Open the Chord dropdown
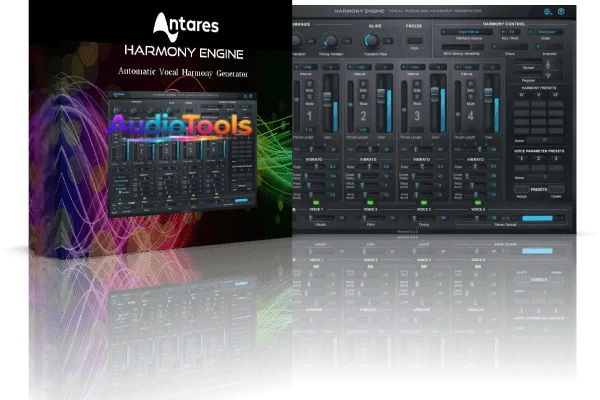 point(510,47)
